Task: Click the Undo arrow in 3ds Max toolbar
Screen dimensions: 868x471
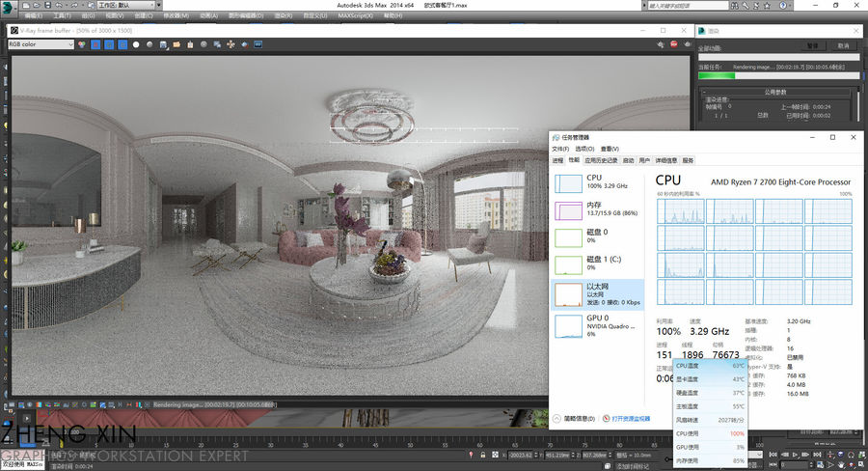Action: pos(59,5)
